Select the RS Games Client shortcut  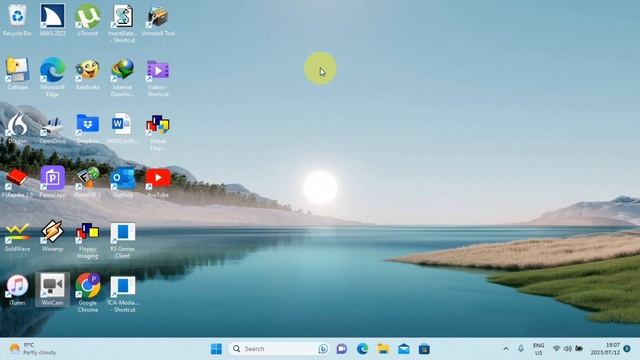pyautogui.click(x=122, y=240)
